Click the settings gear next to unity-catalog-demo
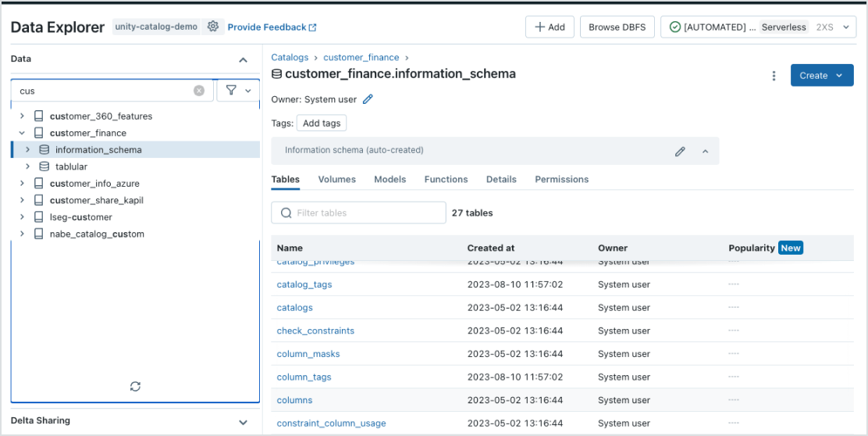 pyautogui.click(x=213, y=27)
